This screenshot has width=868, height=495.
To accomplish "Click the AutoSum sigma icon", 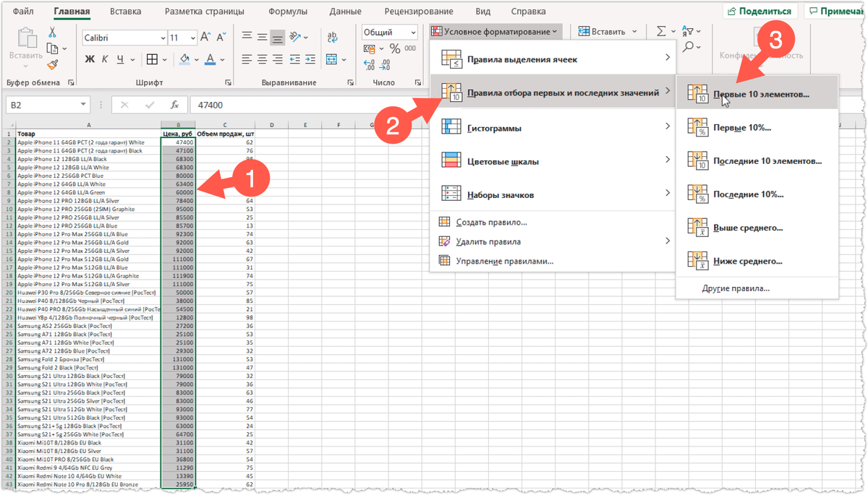I will (661, 32).
